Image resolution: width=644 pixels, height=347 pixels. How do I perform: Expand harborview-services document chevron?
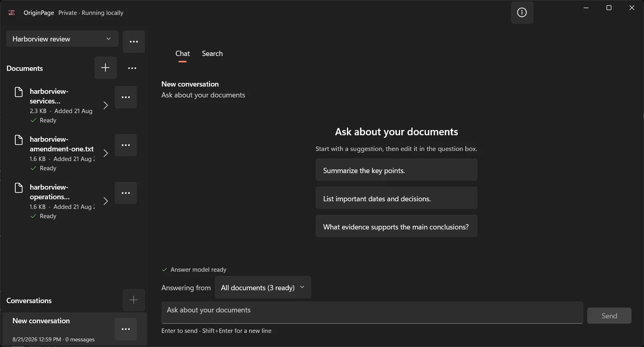pyautogui.click(x=105, y=105)
